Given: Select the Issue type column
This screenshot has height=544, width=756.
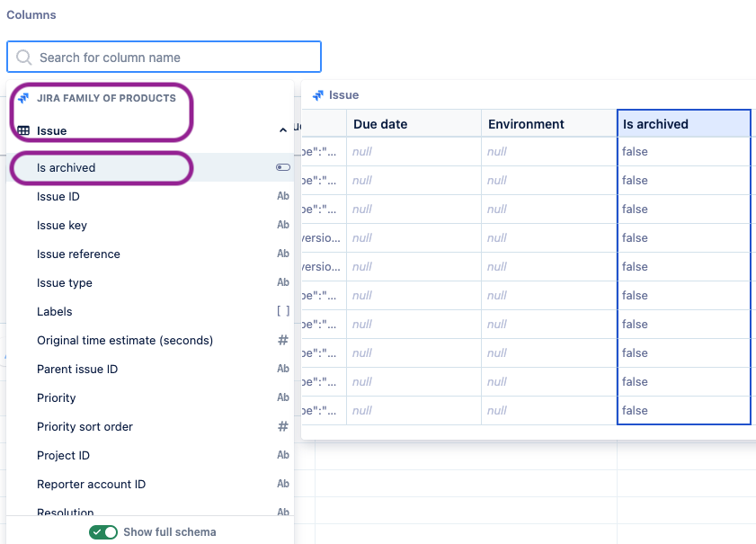Looking at the screenshot, I should click(x=150, y=282).
